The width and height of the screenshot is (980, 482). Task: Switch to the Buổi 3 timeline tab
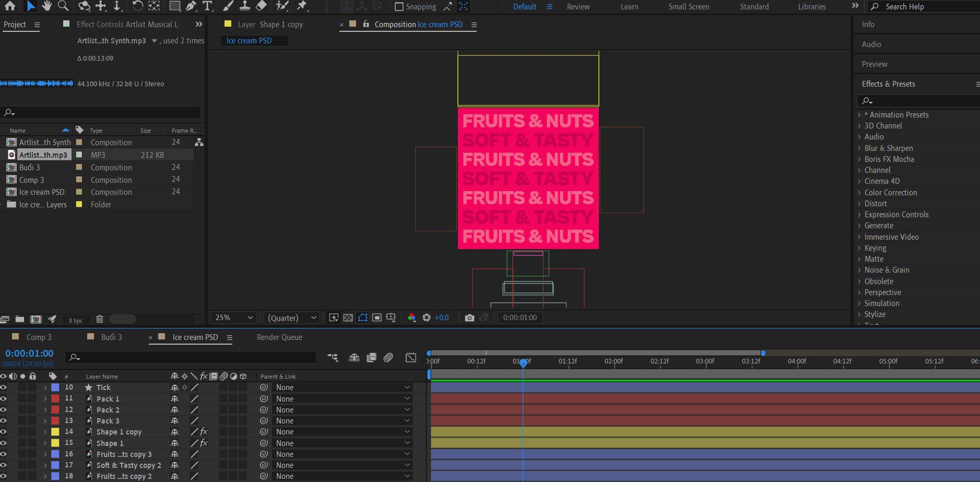pyautogui.click(x=111, y=337)
